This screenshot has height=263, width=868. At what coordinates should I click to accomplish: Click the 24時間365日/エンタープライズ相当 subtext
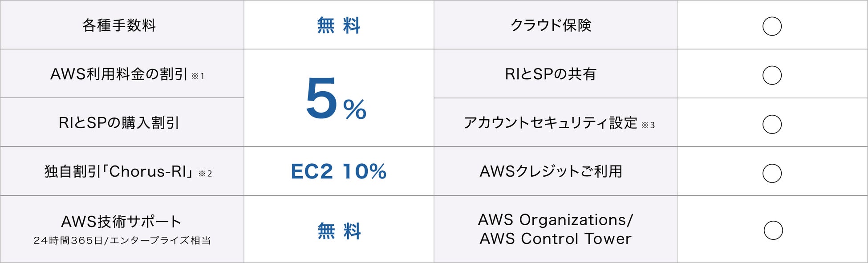tap(122, 241)
